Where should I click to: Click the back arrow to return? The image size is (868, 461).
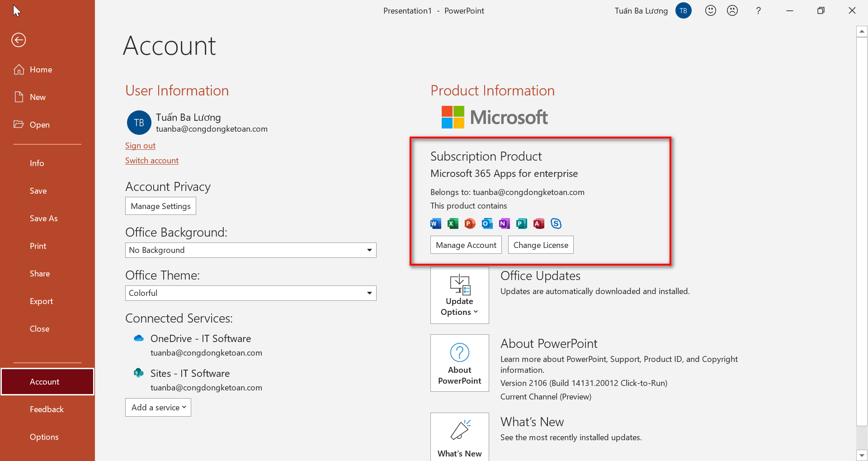pos(19,40)
